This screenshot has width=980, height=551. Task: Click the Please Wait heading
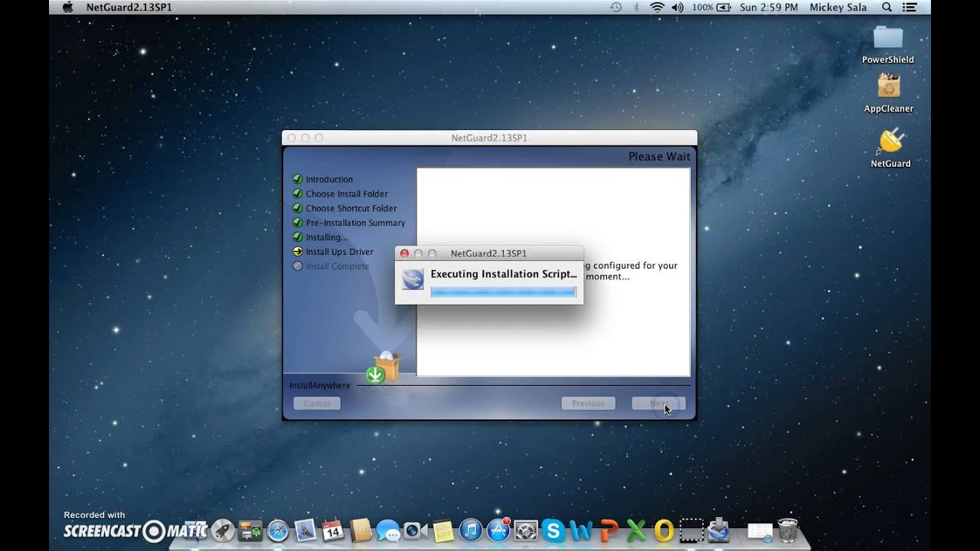tap(659, 156)
